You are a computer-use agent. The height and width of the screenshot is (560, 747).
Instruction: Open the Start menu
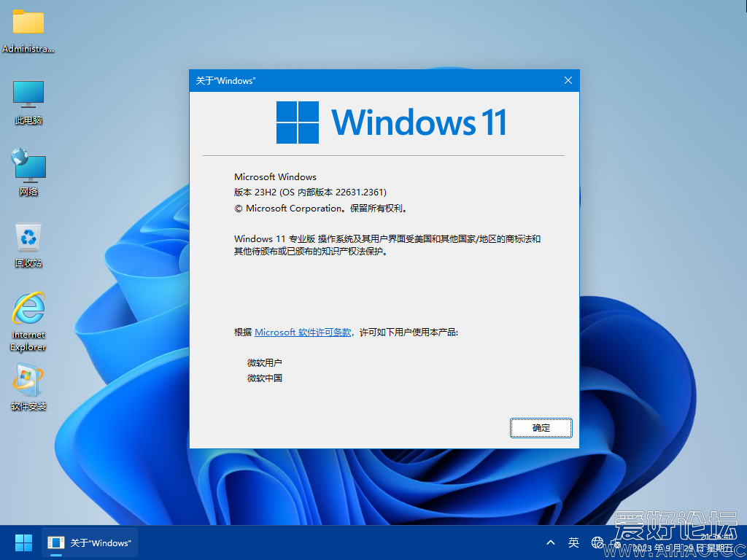(23, 542)
